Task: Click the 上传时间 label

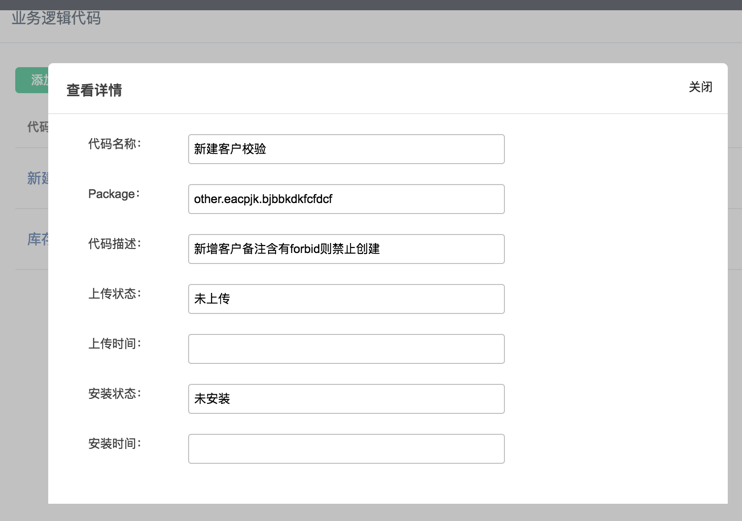Action: click(114, 344)
